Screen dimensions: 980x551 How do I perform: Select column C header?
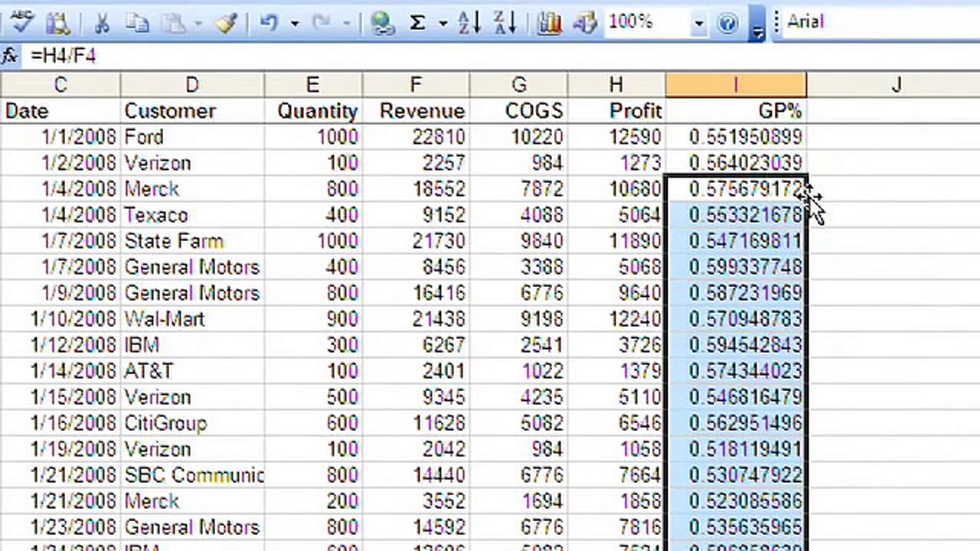click(60, 84)
